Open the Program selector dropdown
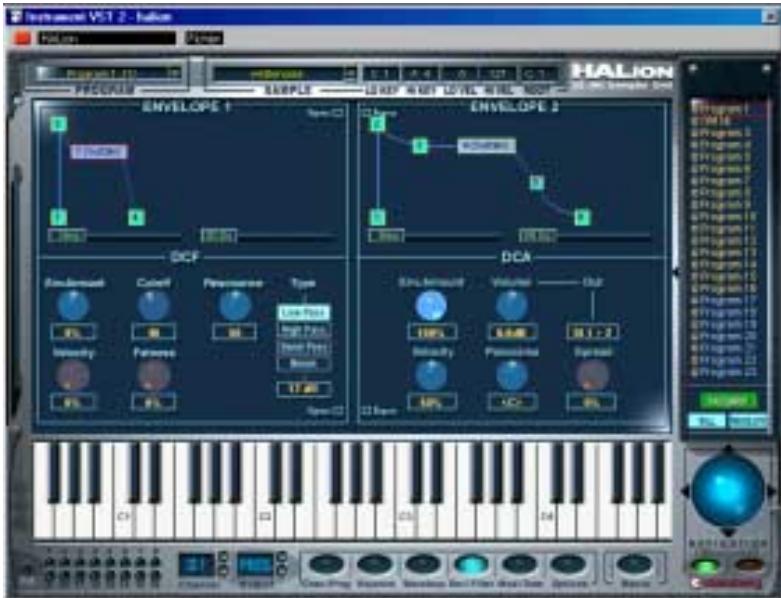This screenshot has height=598, width=781. (x=173, y=74)
